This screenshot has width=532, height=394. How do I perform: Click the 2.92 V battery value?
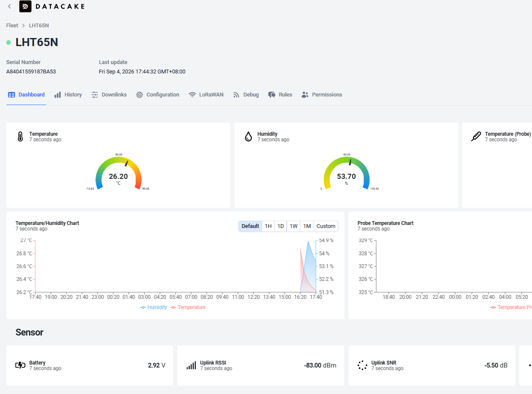click(x=157, y=365)
